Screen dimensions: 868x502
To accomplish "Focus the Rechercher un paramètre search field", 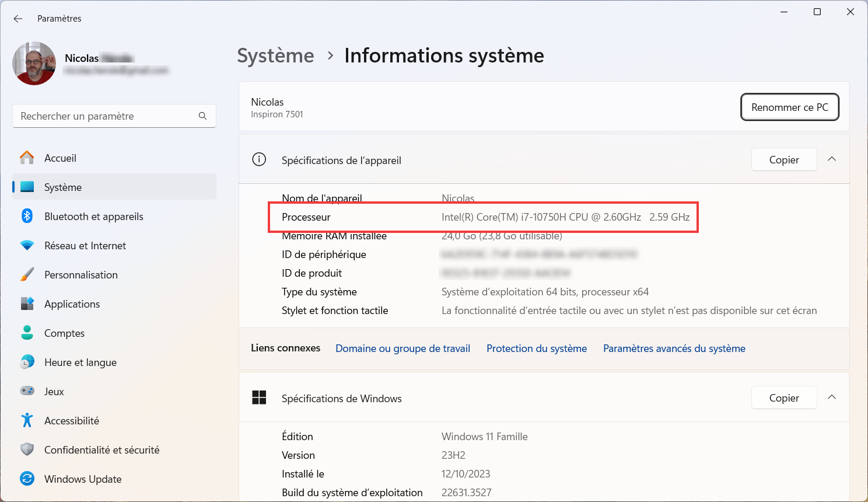I will pyautogui.click(x=114, y=116).
